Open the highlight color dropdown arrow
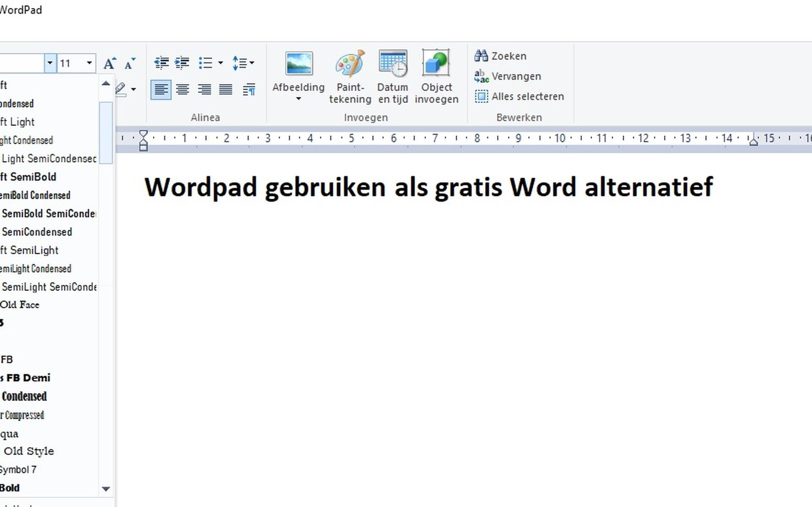Image resolution: width=812 pixels, height=507 pixels. point(133,89)
